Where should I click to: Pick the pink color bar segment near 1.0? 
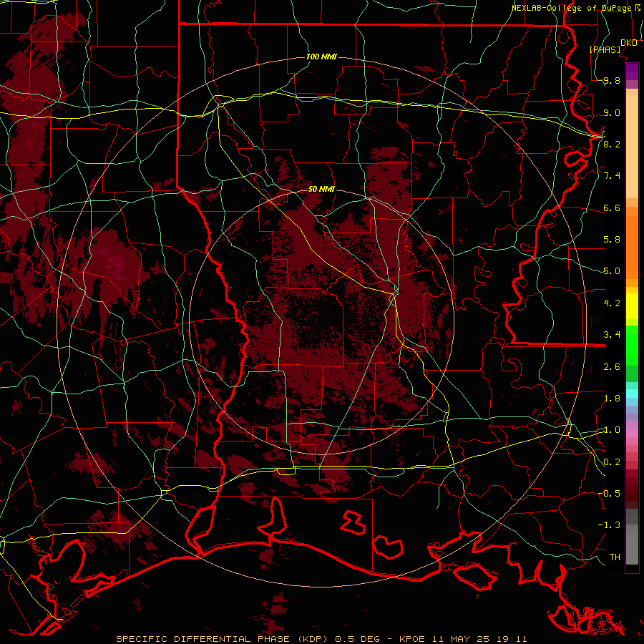coord(632,434)
